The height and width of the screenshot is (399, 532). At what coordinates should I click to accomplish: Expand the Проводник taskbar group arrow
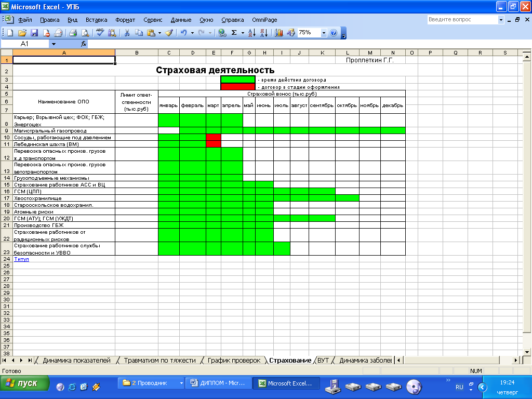point(181,383)
